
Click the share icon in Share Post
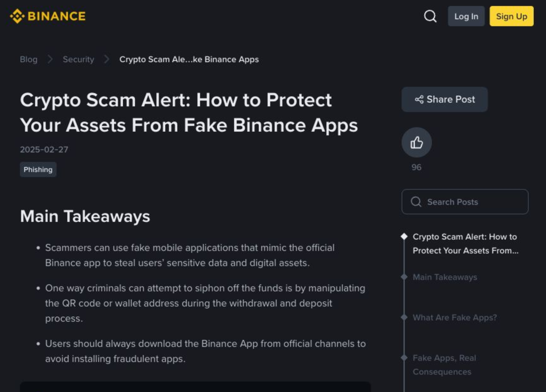point(419,99)
